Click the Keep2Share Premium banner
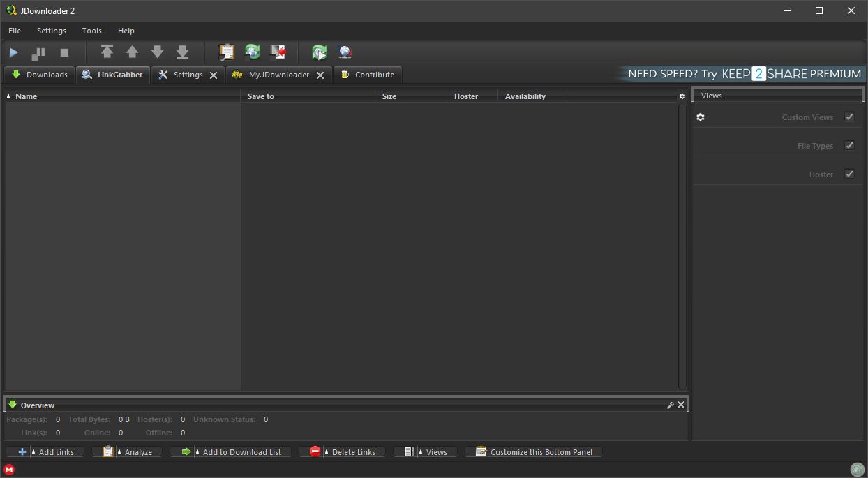Screen dimensions: 868x478 coord(740,74)
